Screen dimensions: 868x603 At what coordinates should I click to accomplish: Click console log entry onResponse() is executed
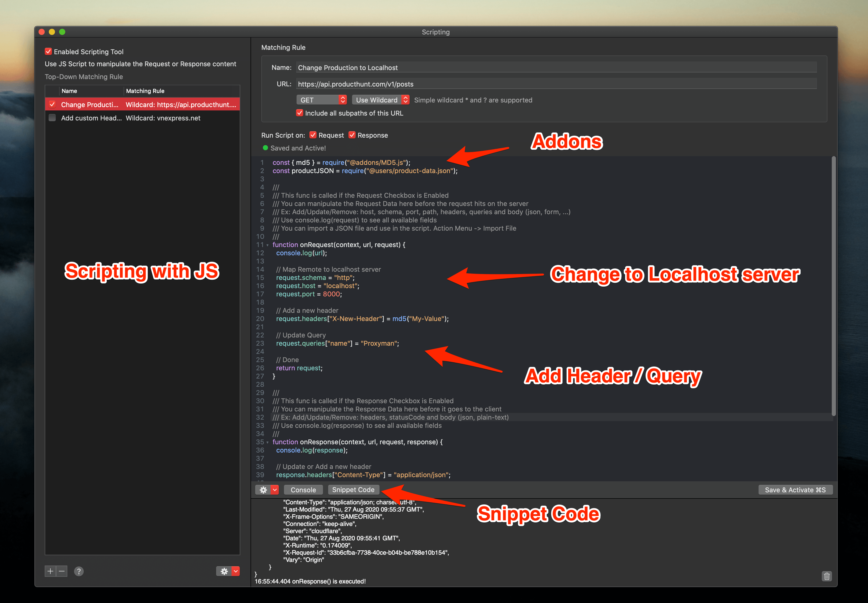point(310,581)
